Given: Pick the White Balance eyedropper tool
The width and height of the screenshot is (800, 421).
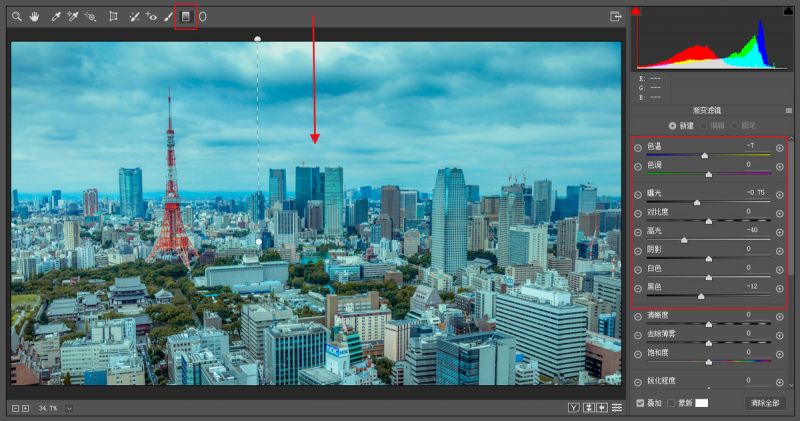Looking at the screenshot, I should (x=56, y=16).
